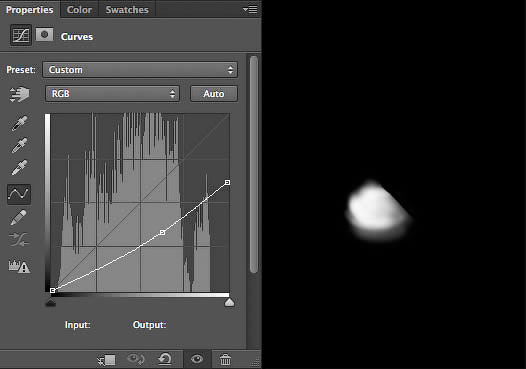Image resolution: width=526 pixels, height=369 pixels.
Task: Click the clip to layer icon
Action: tap(107, 360)
